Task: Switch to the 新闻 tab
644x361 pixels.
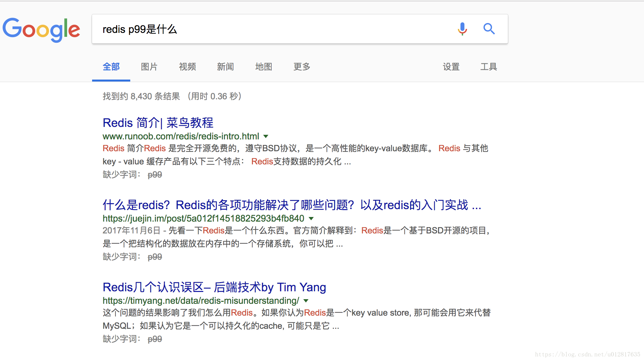Action: point(225,67)
